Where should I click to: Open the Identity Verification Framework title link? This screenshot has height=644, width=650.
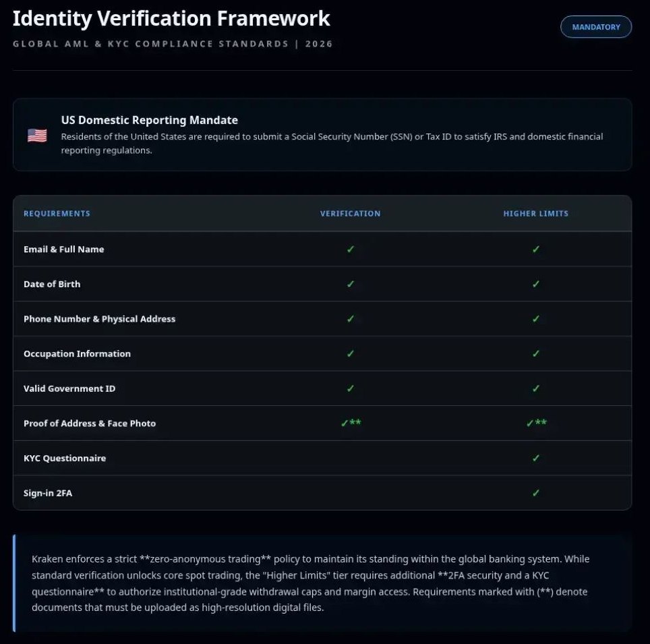click(171, 18)
